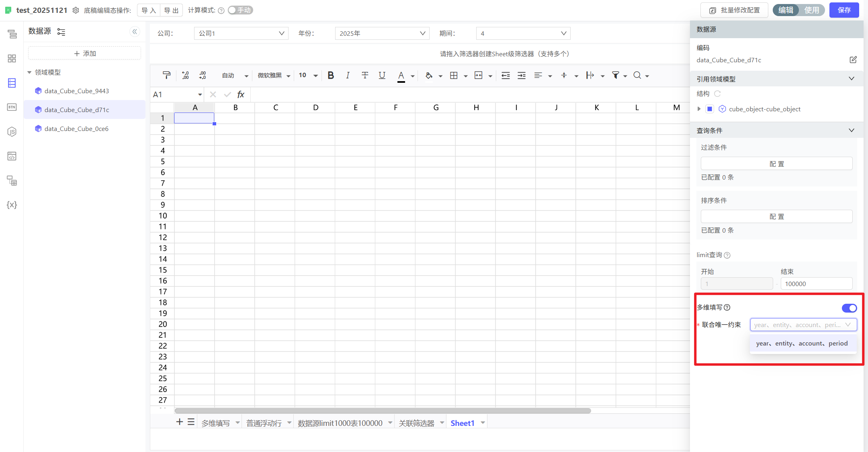Click the fill color bucket icon
Image resolution: width=868 pixels, height=452 pixels.
point(429,75)
